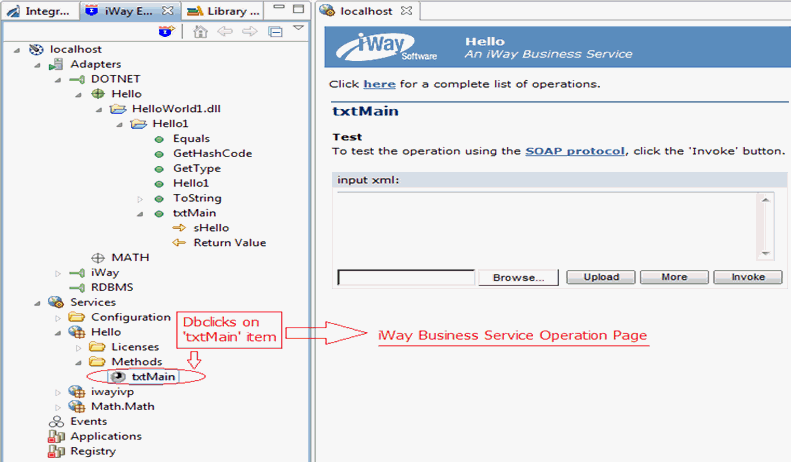Screen dimensions: 791x462
Task: Switch to the Integration tab
Action: (39, 11)
